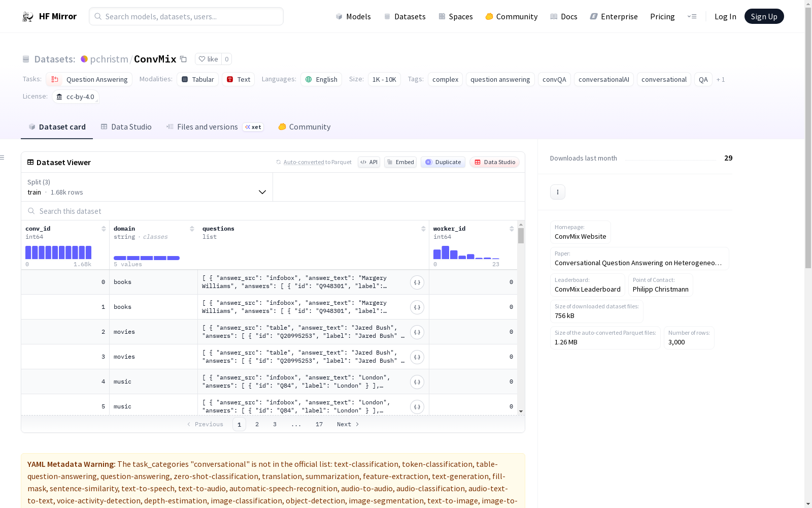
Task: Open the Dataset card tab
Action: click(x=57, y=127)
